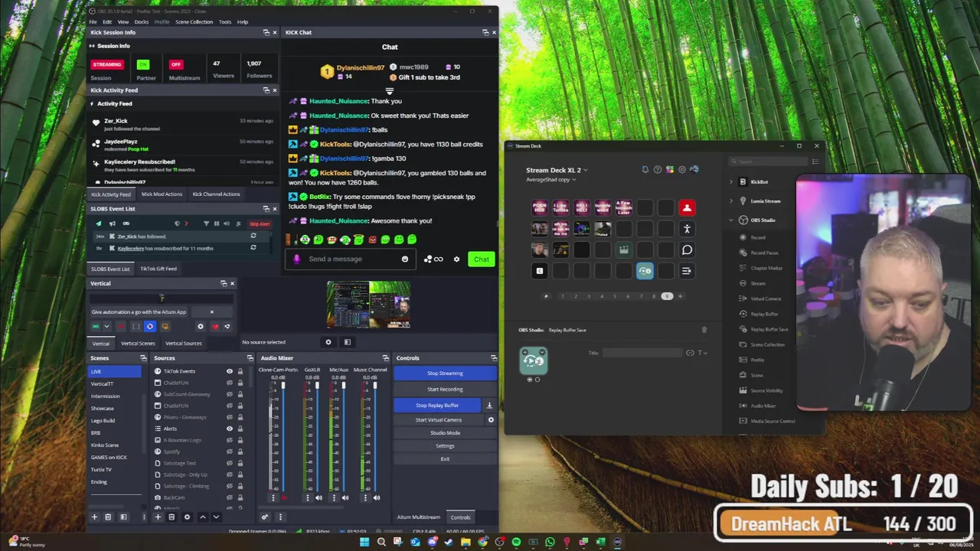Click the Stop Streaming button
Screen dimensions: 980x551
click(445, 373)
